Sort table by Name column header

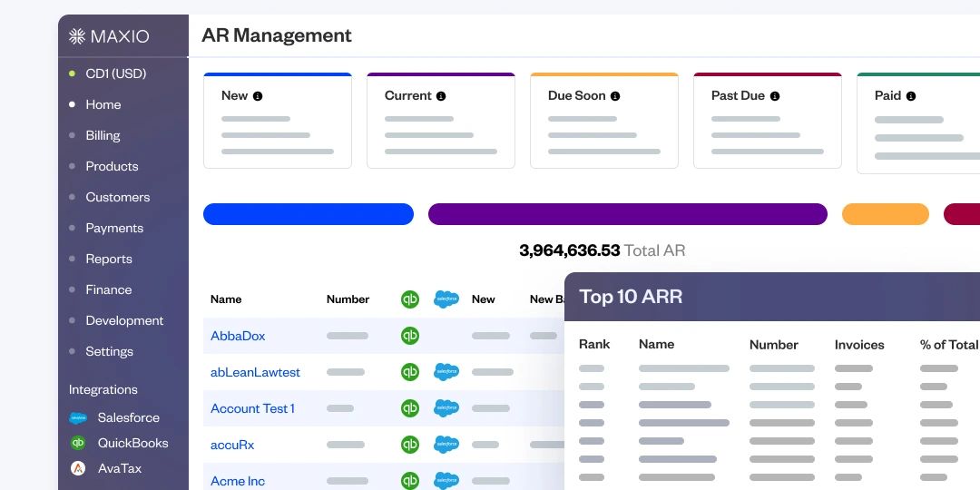[226, 299]
